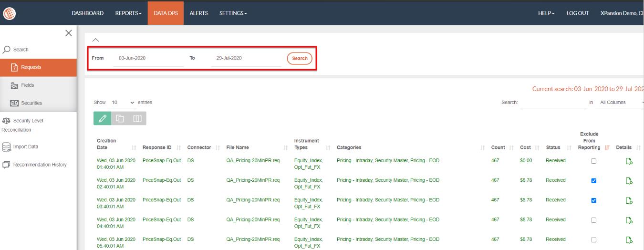The width and height of the screenshot is (644, 250).
Task: Check Exclude From Reporting for the 01:40:01 AM row
Action: pyautogui.click(x=594, y=161)
